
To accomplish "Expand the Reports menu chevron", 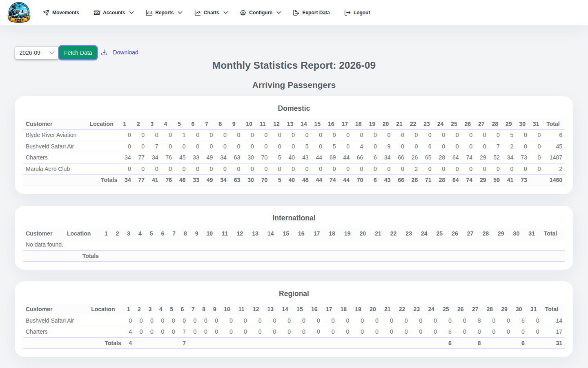I will 180,13.
